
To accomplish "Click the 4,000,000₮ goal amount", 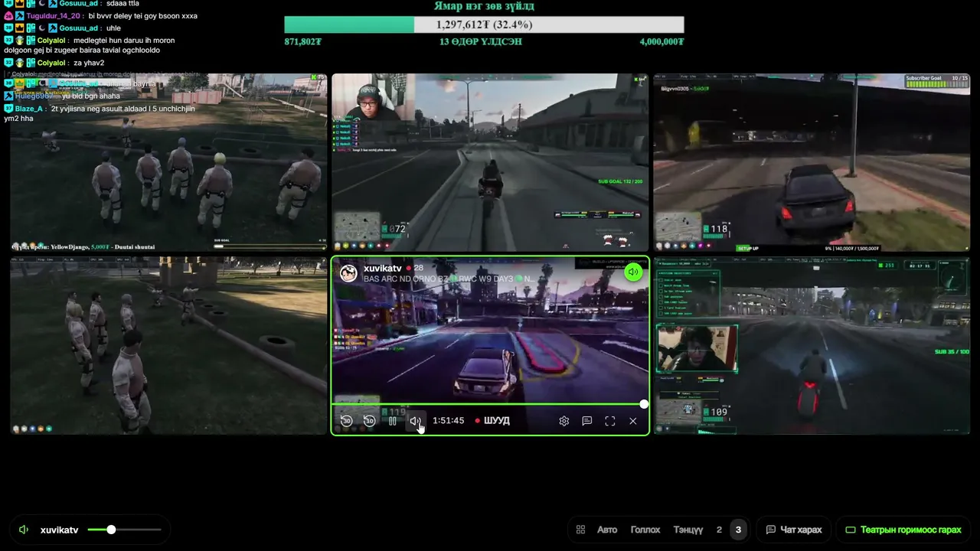I will click(x=661, y=41).
